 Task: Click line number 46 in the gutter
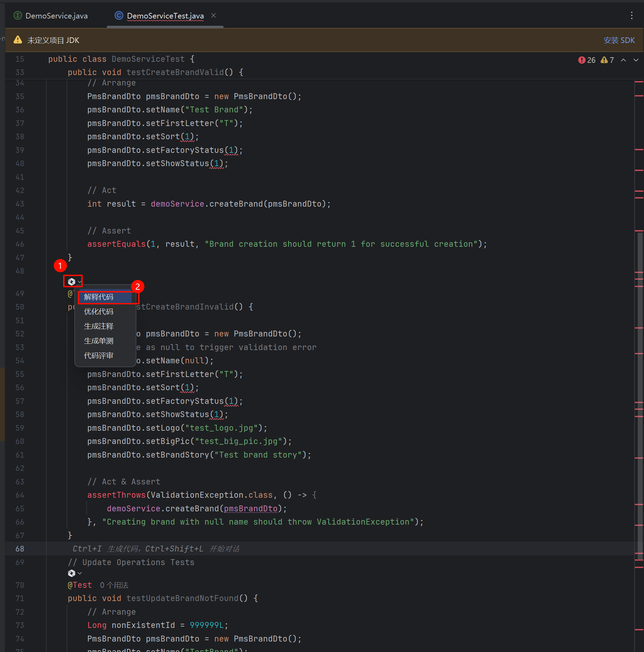[20, 244]
